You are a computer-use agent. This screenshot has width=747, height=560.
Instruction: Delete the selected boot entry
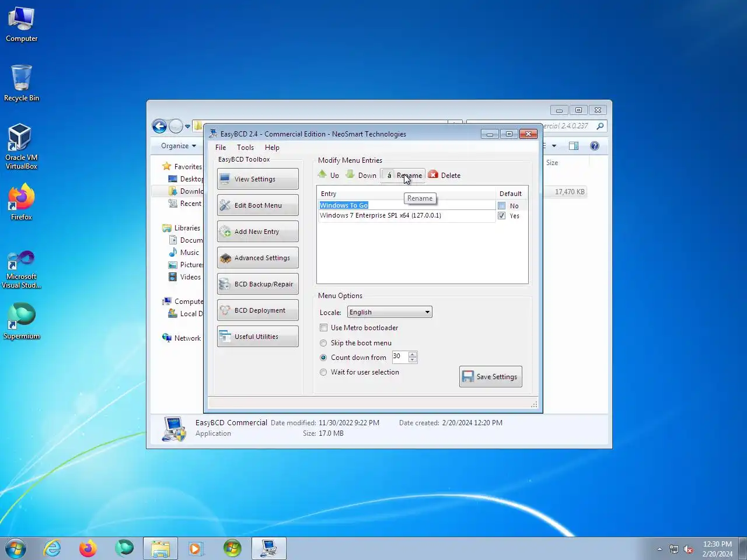tap(445, 175)
